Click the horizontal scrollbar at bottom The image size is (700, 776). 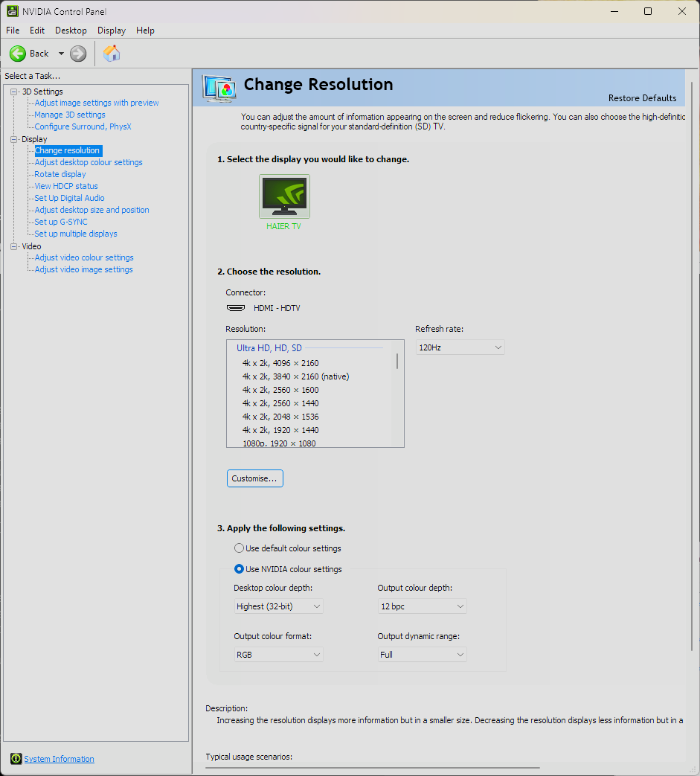pos(373,768)
